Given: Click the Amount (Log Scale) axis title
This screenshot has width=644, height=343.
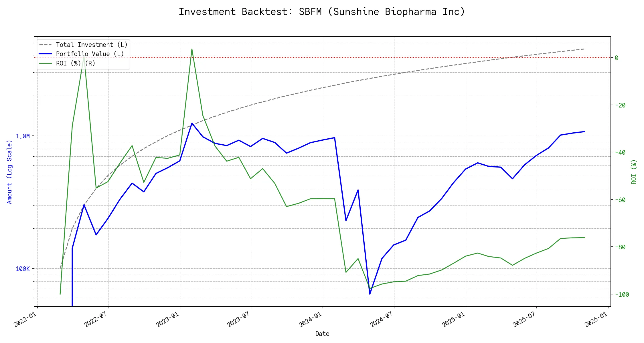Looking at the screenshot, I should 9,172.
